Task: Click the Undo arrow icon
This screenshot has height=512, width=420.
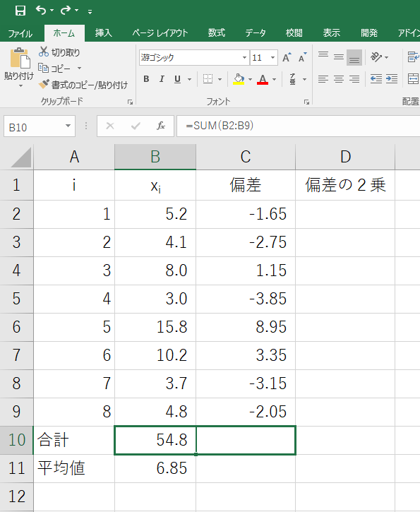Action: pyautogui.click(x=41, y=10)
